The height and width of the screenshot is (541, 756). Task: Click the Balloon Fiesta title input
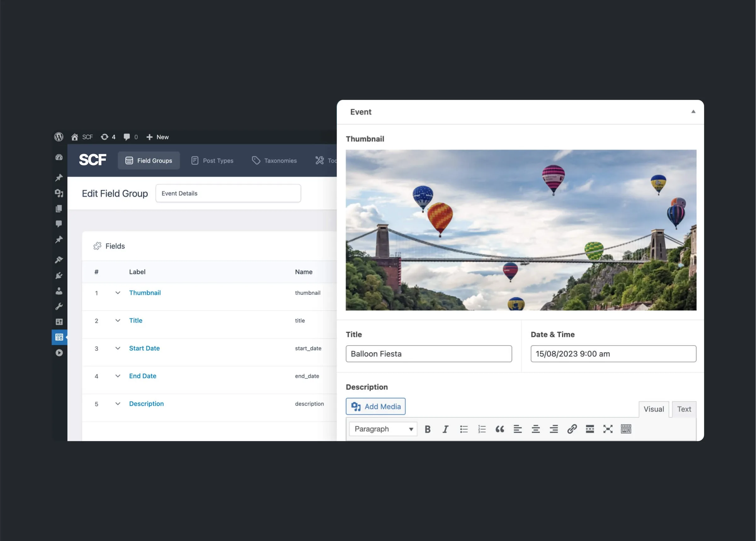(429, 354)
